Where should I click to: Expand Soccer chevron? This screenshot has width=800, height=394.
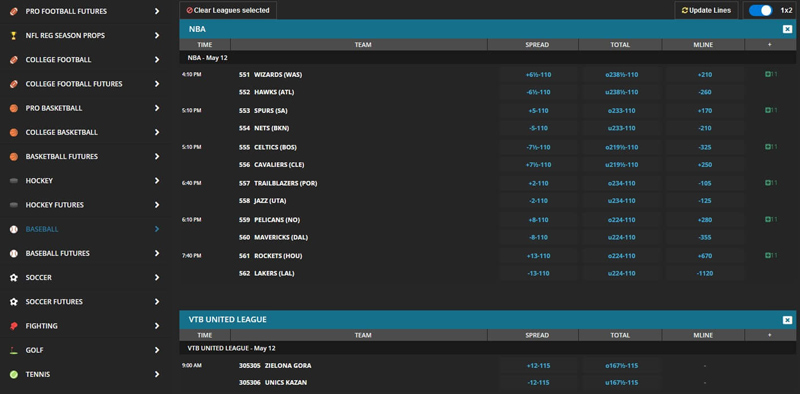coord(157,278)
